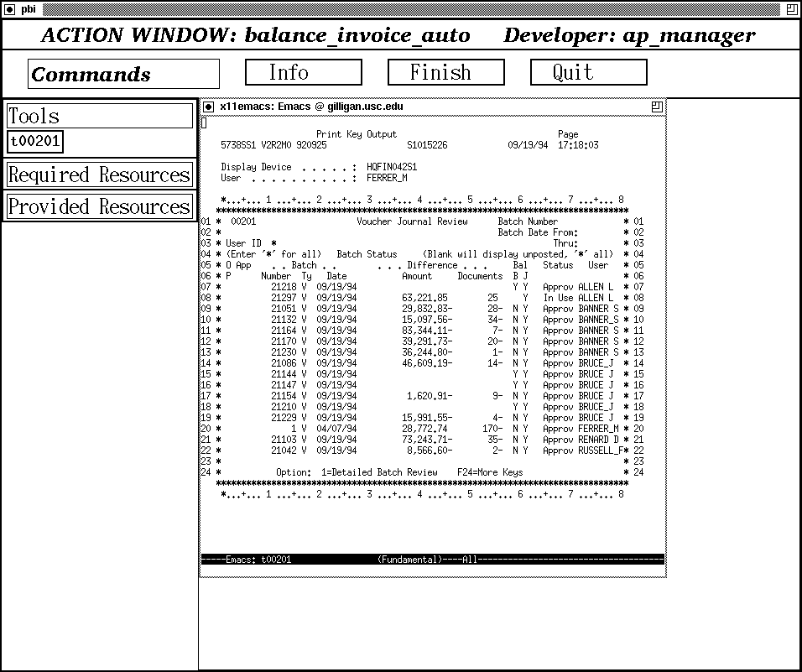Click batch number 21147
The width and height of the screenshot is (802, 672).
[284, 385]
